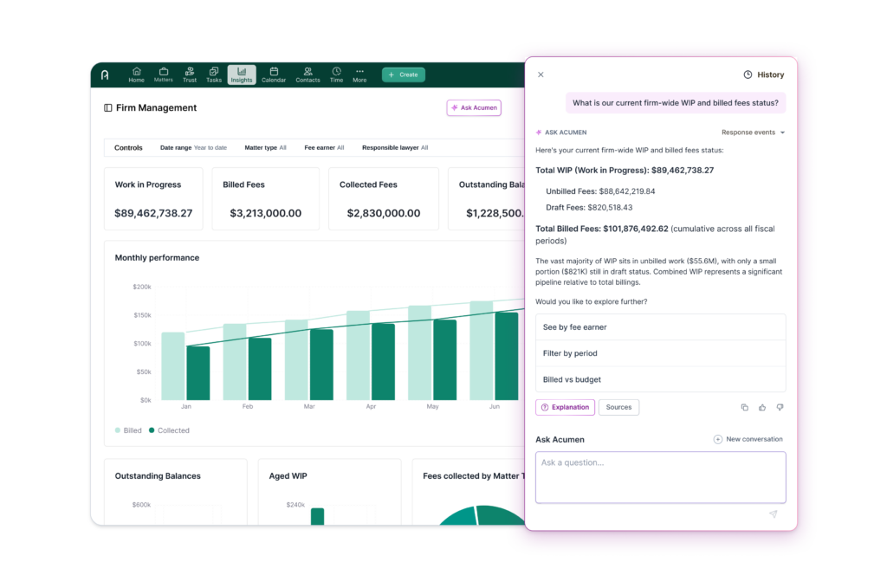Open the Calendar section

tap(274, 74)
